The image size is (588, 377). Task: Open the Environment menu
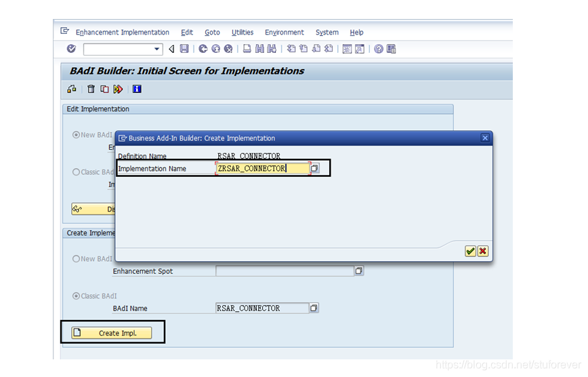285,33
